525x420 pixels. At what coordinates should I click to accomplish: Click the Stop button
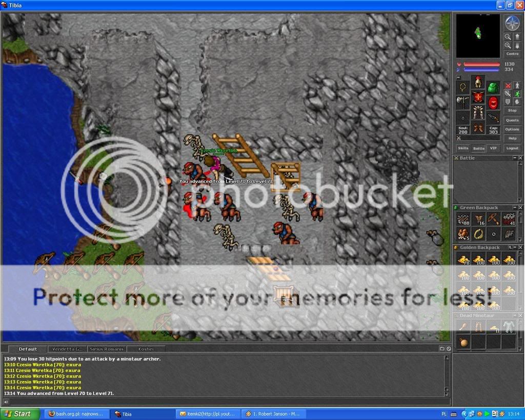tap(512, 111)
